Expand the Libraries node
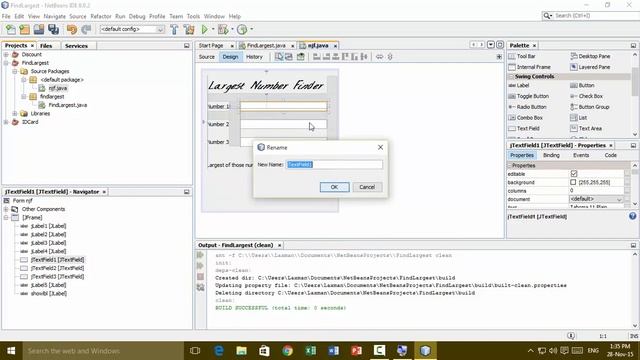The height and width of the screenshot is (360, 640). point(15,113)
